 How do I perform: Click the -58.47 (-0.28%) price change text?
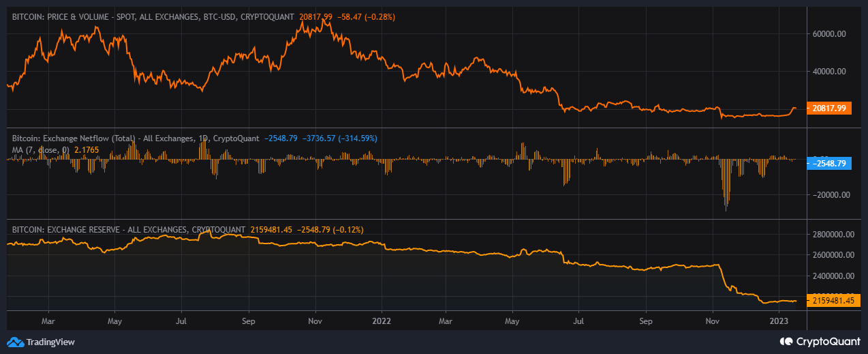(366, 16)
